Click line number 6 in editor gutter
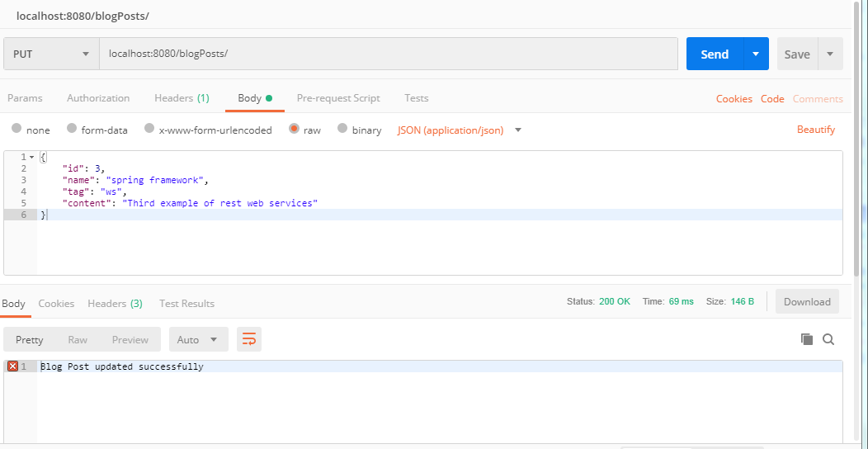Screen dimensions: 868x449 click(x=24, y=215)
